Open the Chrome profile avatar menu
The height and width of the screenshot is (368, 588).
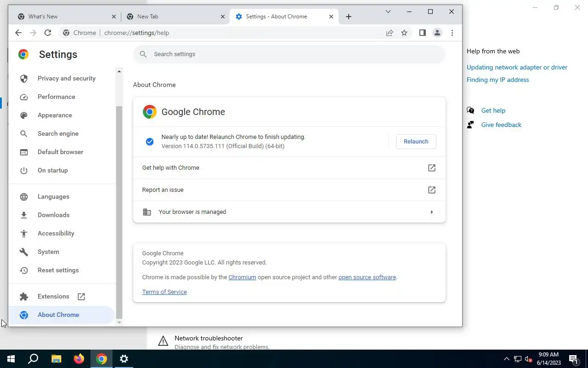click(x=437, y=33)
